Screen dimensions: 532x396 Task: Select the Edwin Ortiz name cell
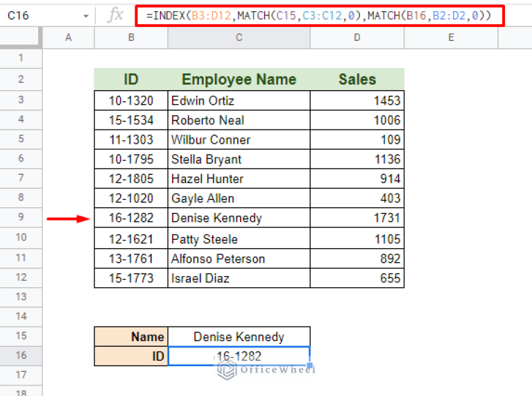coord(239,101)
